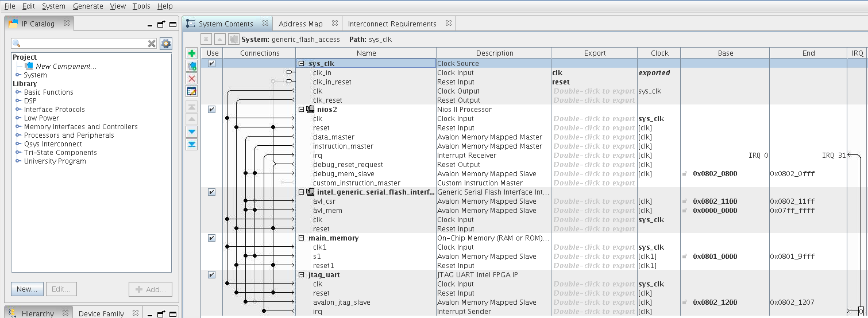Click lock icon beside base address 0x0802_0800
This screenshot has width=868, height=318.
tap(685, 174)
